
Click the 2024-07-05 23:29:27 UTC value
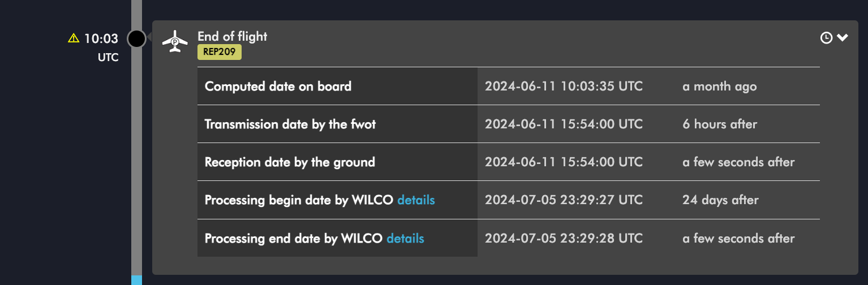tap(564, 200)
